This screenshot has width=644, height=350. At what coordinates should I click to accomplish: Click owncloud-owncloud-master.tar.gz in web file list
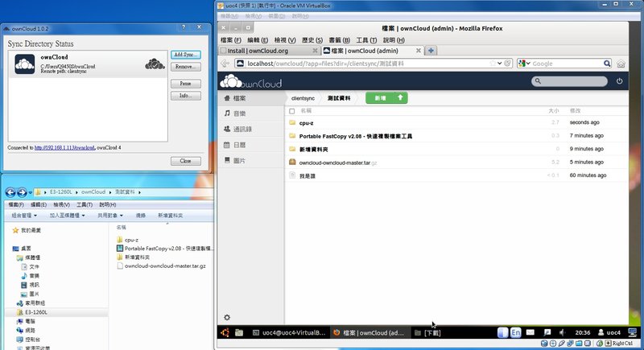338,163
